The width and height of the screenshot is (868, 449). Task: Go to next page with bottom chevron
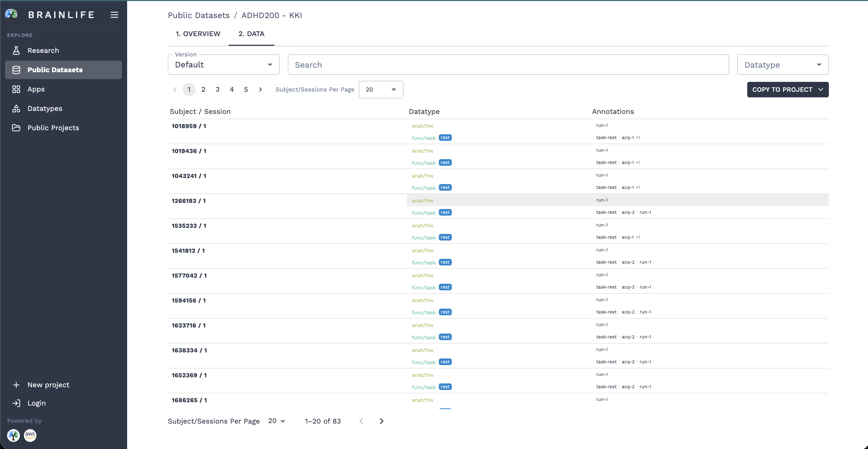[x=381, y=421]
